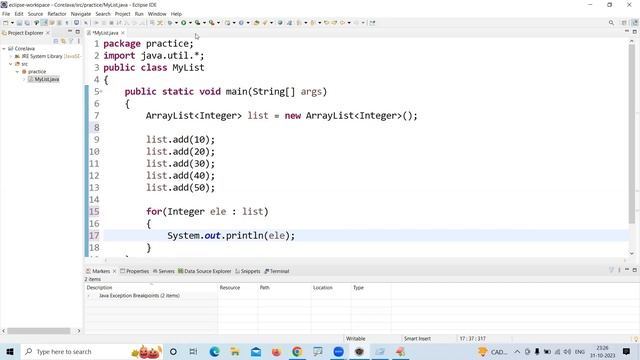Open the Navigate menu
Image resolution: width=640 pixels, height=360 pixels.
81,14
